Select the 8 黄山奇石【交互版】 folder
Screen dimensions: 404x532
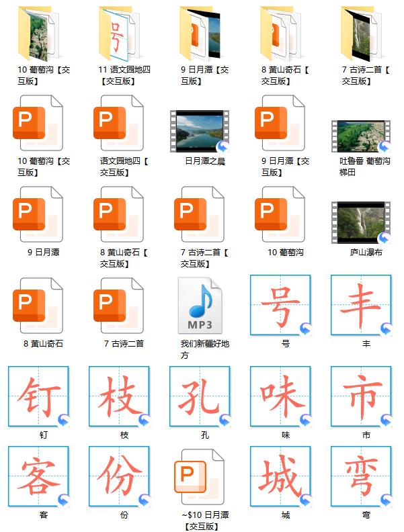coord(280,34)
